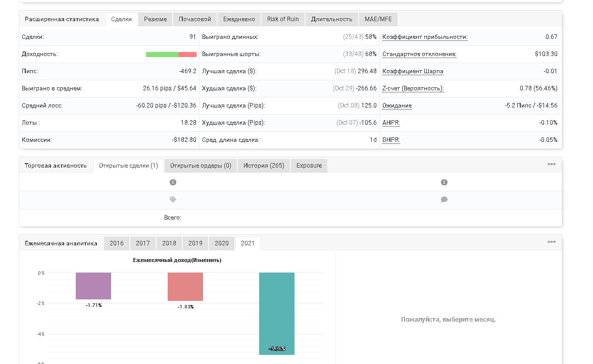This screenshot has width=593, height=364.
Task: Switch to the Exposure tab
Action: tap(309, 166)
